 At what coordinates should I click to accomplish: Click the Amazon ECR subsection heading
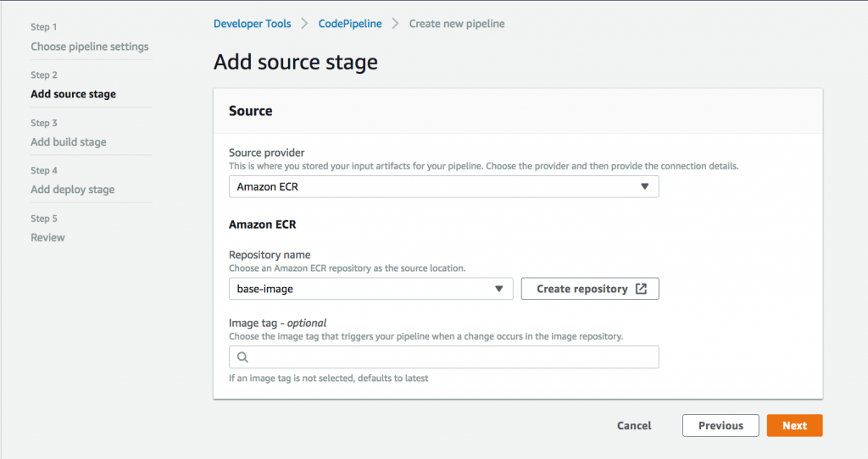[263, 224]
